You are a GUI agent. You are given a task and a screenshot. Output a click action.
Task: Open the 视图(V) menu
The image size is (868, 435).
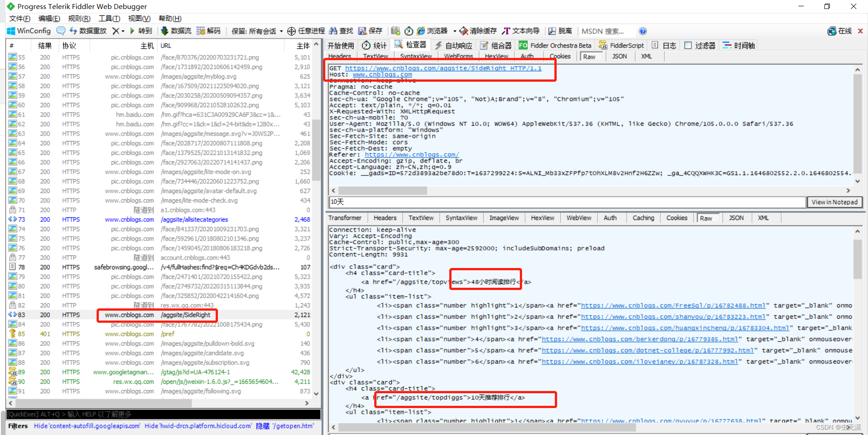click(139, 18)
